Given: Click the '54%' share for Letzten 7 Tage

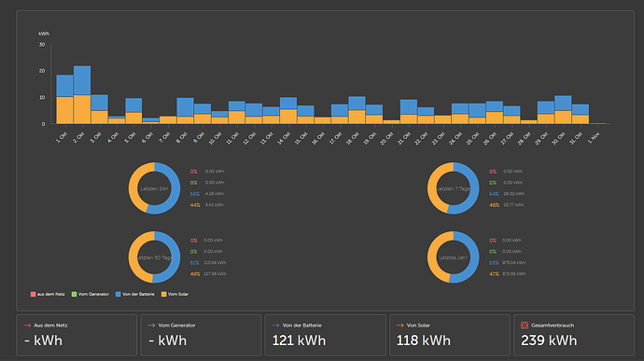Looking at the screenshot, I should 494,194.
